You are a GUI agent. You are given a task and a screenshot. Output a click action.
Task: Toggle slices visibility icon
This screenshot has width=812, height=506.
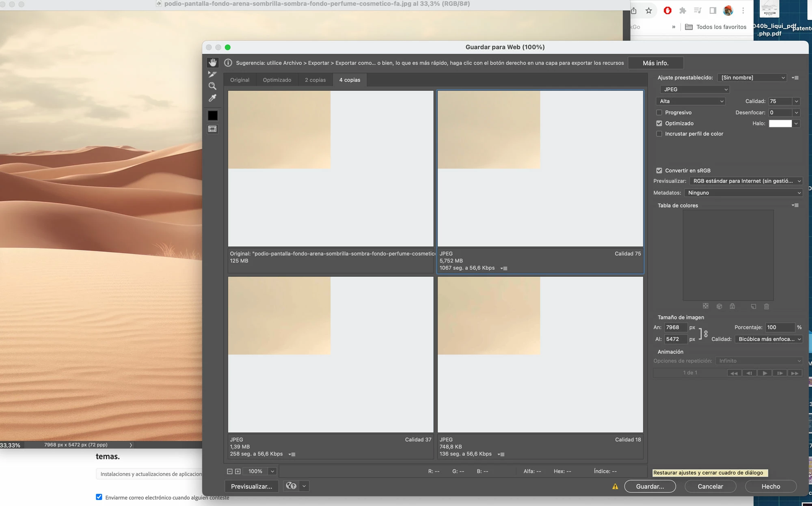point(212,129)
